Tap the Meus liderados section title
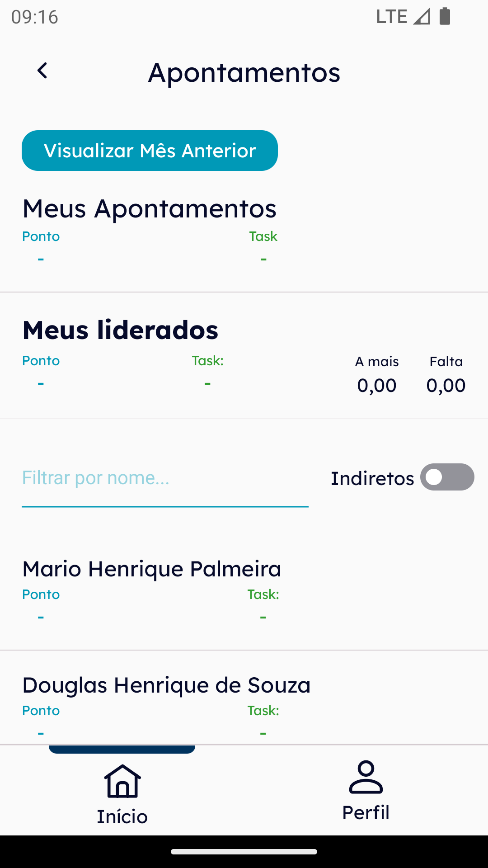 click(x=121, y=330)
